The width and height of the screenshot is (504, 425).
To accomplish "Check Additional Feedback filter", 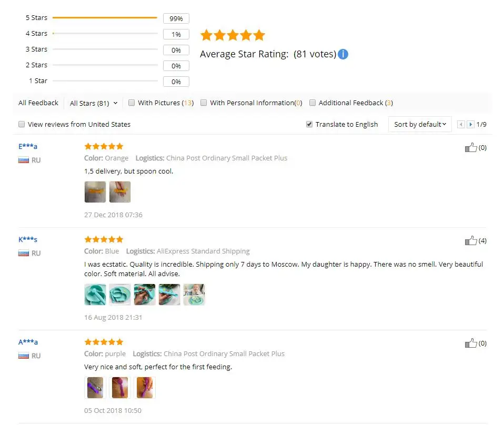I will tap(313, 103).
